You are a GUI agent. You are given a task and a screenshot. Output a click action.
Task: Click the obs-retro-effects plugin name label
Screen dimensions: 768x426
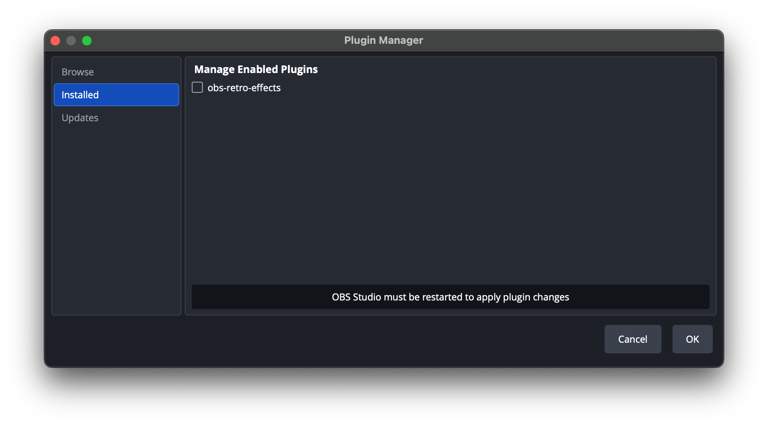[244, 88]
